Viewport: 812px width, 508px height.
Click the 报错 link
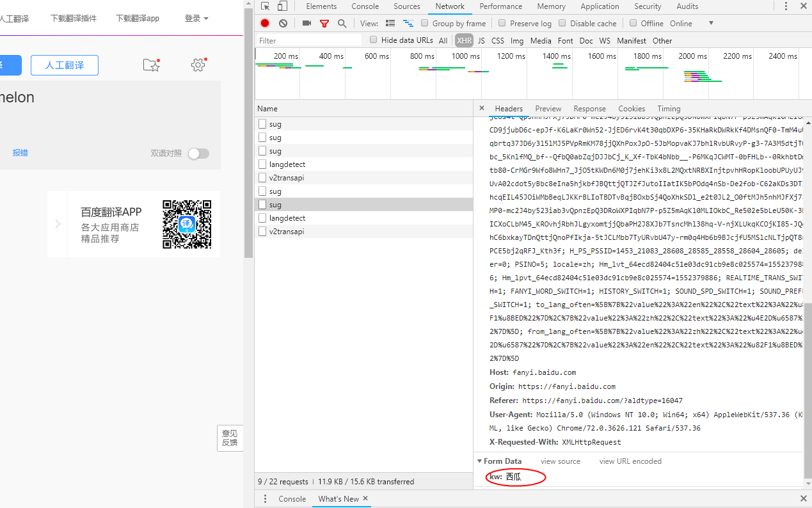(x=20, y=153)
